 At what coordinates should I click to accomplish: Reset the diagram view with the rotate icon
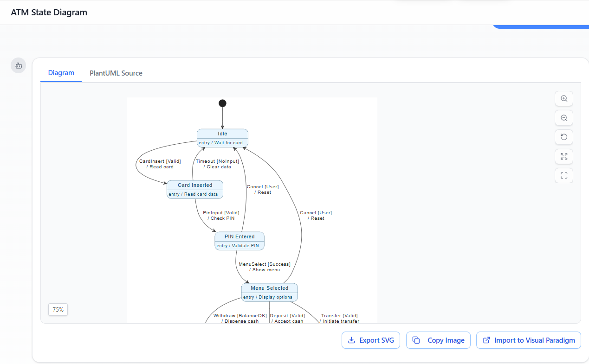pyautogui.click(x=564, y=137)
